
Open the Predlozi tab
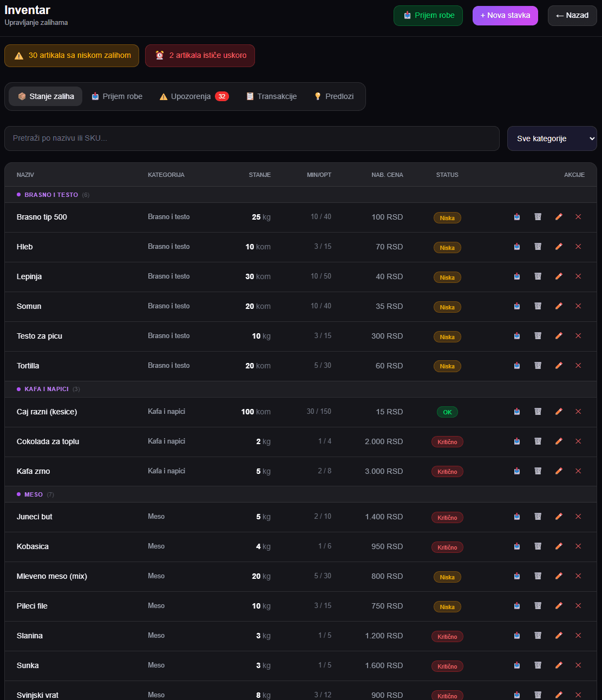coord(334,96)
